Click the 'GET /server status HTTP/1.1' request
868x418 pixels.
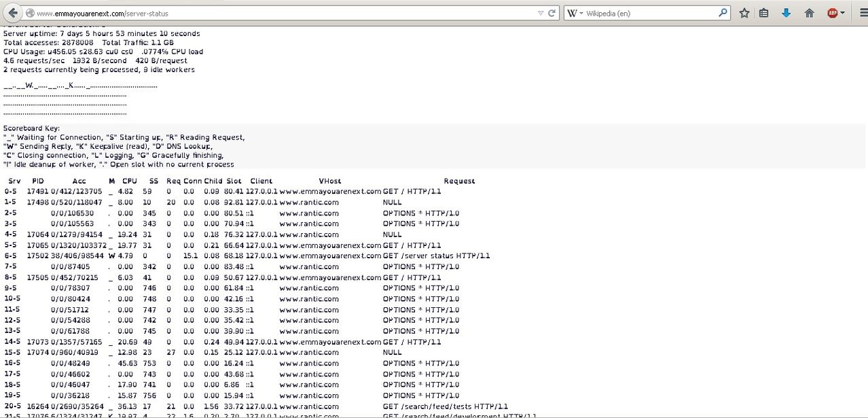coord(437,256)
